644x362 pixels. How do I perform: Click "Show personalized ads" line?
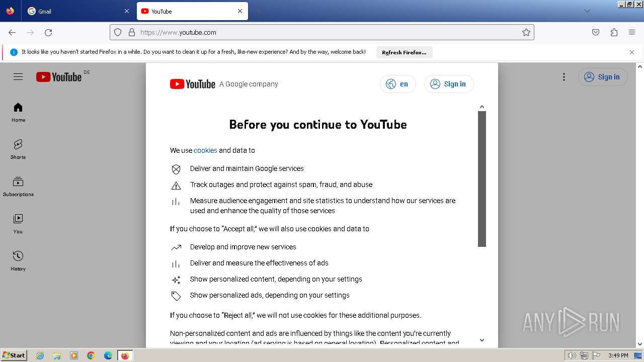click(x=270, y=295)
